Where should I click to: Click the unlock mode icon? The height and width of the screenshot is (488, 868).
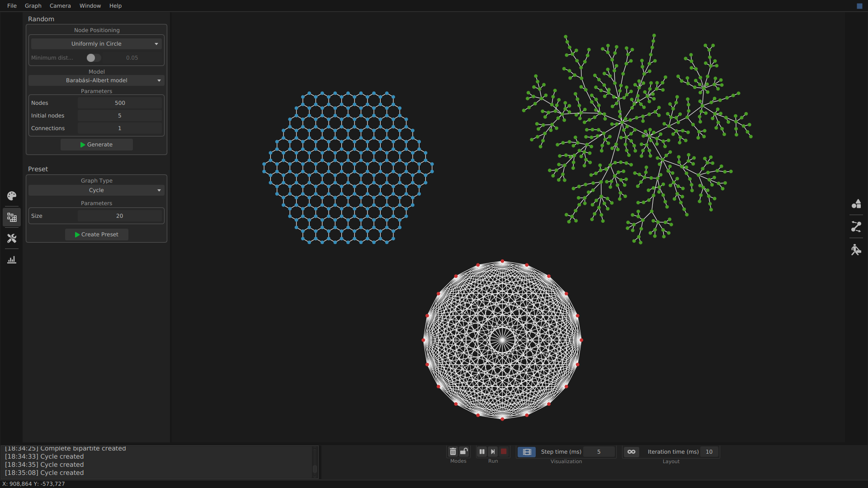coord(464,451)
